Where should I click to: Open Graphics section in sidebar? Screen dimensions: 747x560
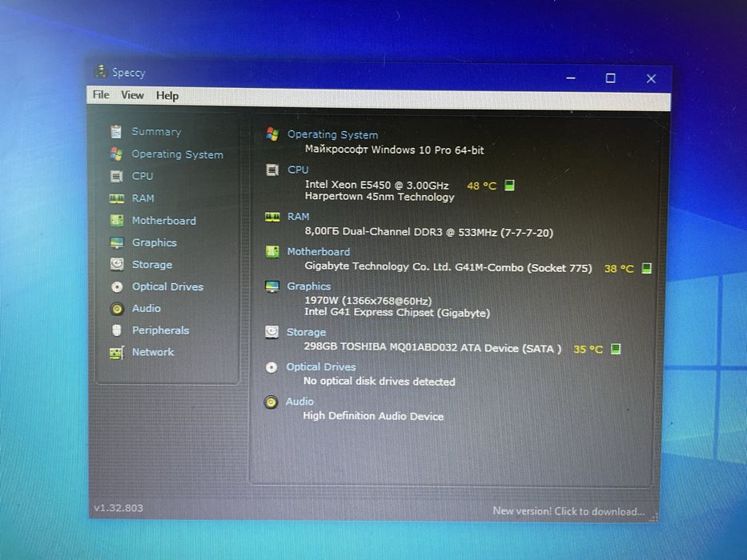coord(155,242)
